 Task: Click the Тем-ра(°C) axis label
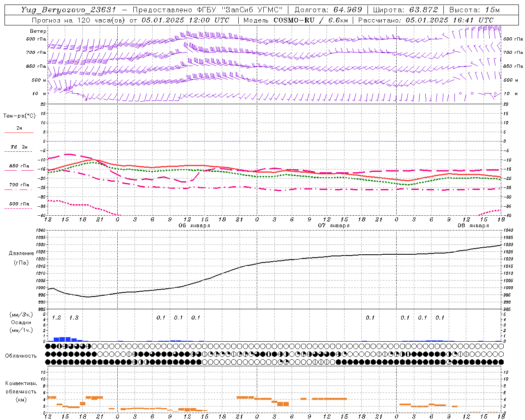point(19,116)
